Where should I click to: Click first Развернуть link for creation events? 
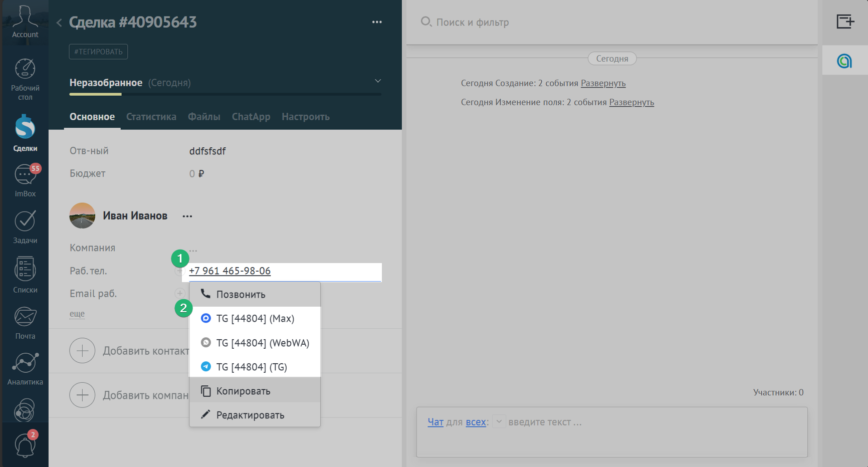(x=603, y=83)
